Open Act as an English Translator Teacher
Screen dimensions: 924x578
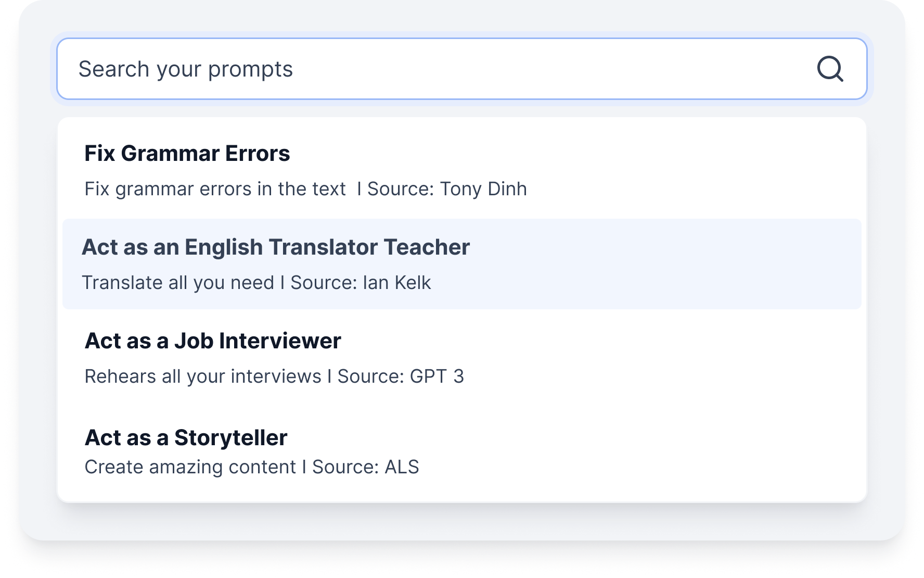(x=276, y=247)
